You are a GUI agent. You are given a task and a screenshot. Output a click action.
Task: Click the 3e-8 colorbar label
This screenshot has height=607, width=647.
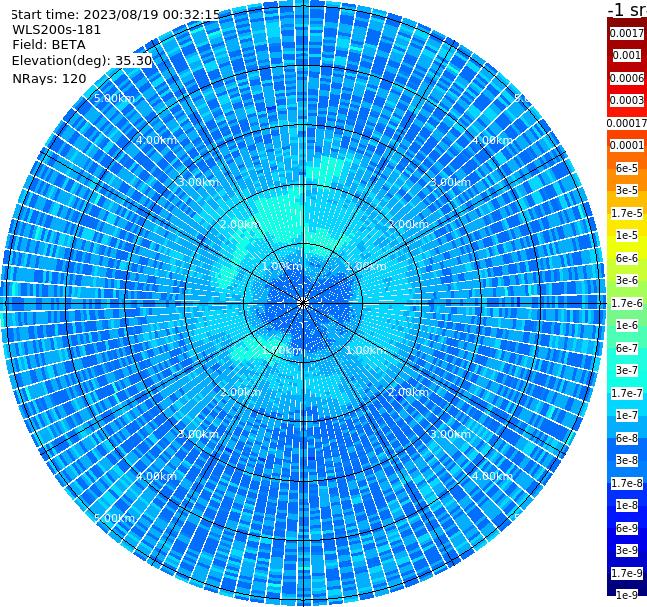(x=627, y=460)
